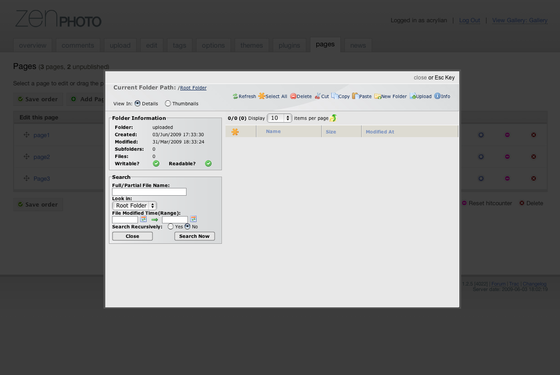Click the magenta circle icon in Page3 row

point(507,179)
